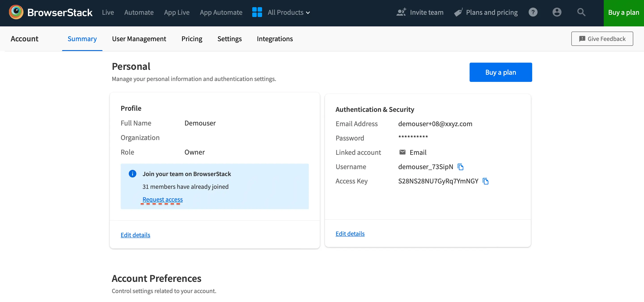
Task: Click the All Products grid icon
Action: click(x=257, y=12)
